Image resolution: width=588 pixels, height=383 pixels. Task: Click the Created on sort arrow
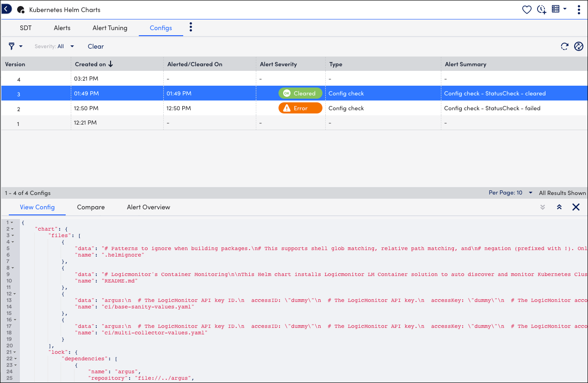pos(111,64)
